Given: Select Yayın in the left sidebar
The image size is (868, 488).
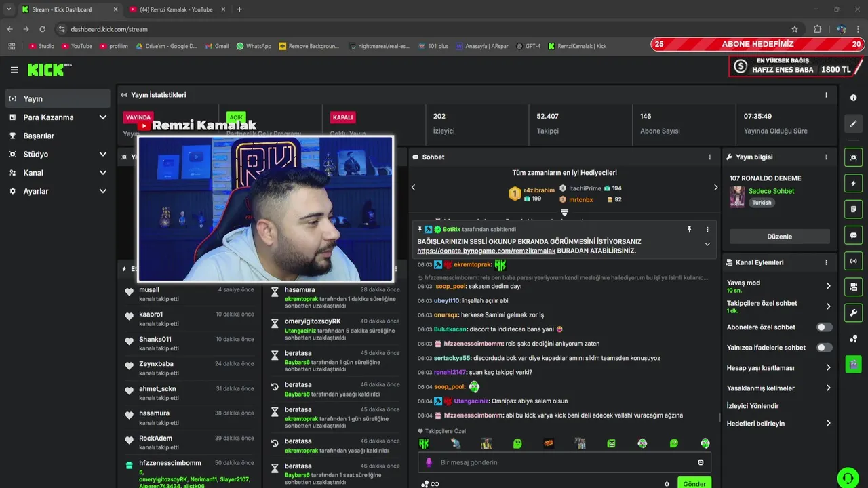Looking at the screenshot, I should (57, 99).
